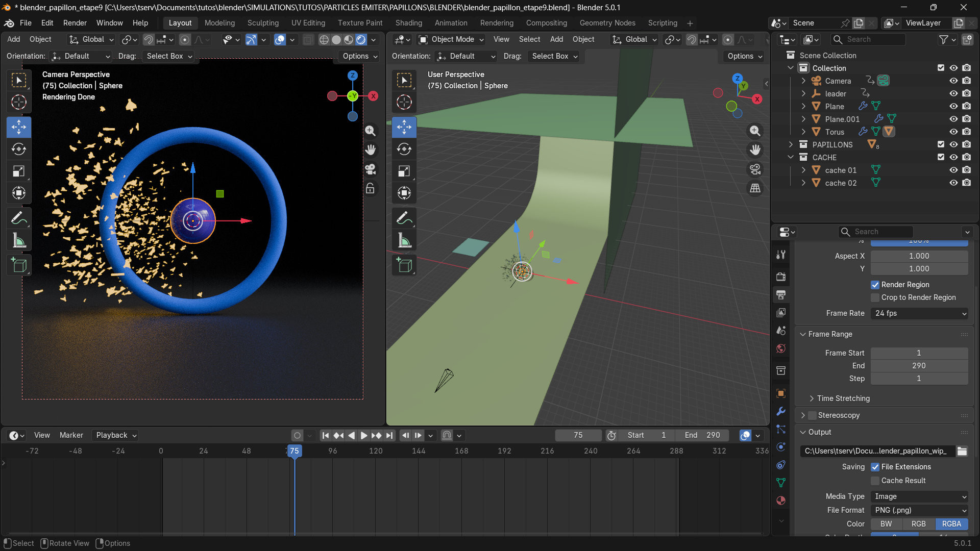Toggle perspective/orthographic grid icon in right viewport

755,188
